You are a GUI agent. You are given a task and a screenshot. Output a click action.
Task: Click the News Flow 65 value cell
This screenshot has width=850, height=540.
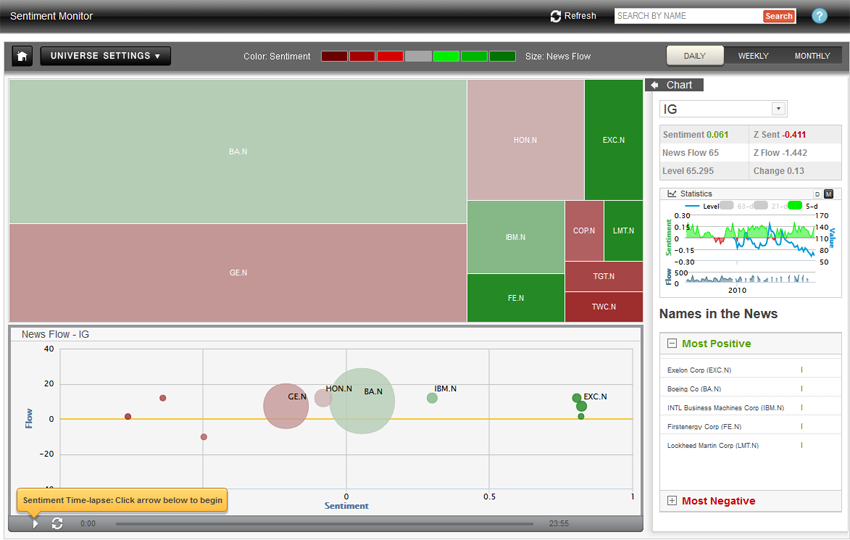point(704,153)
